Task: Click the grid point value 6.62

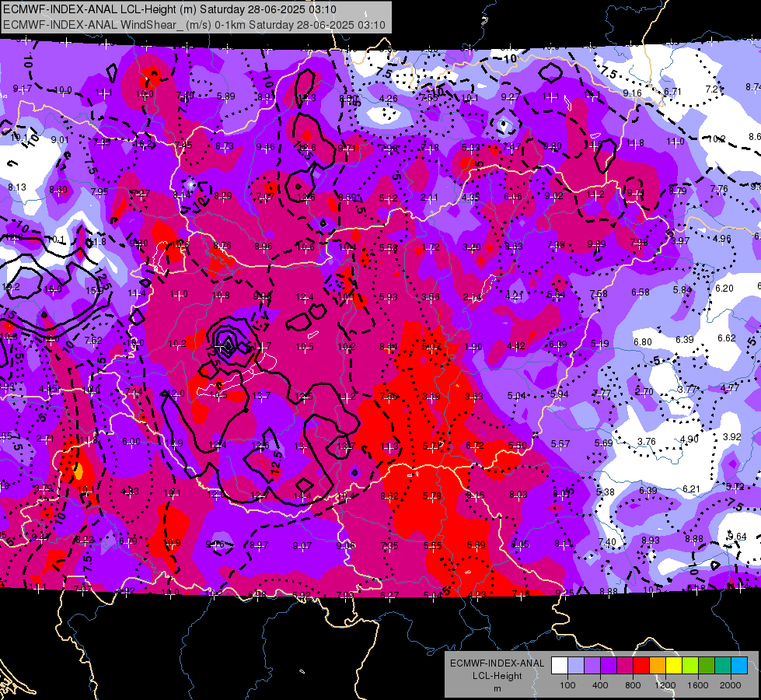Action: [x=727, y=338]
